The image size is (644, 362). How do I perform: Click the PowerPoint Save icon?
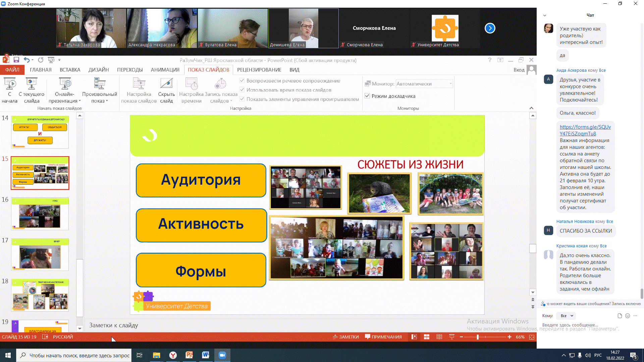pos(16,60)
